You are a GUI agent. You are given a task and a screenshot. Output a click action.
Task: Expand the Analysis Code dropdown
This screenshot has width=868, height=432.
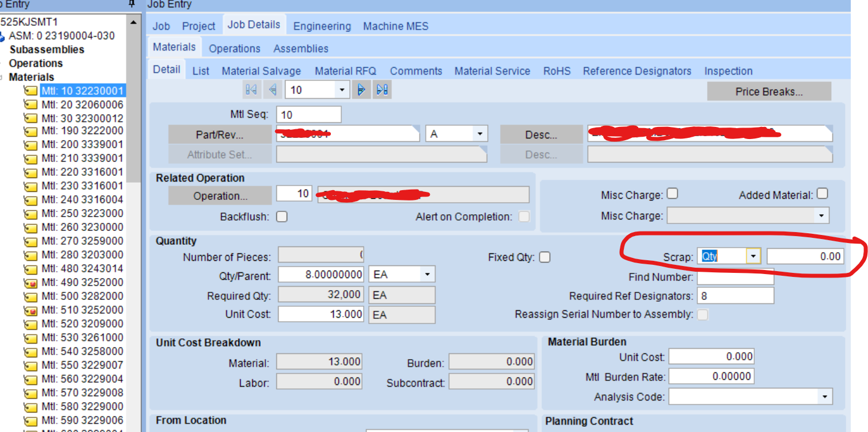click(x=825, y=396)
